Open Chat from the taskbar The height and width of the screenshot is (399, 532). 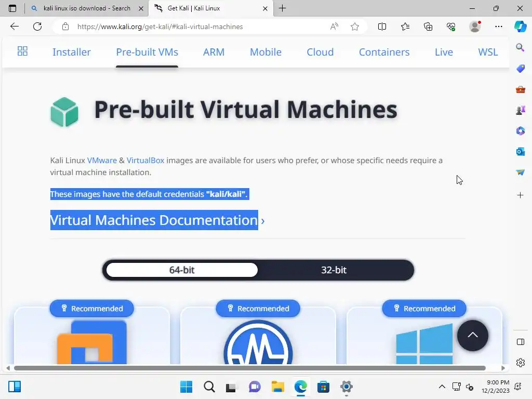click(x=255, y=387)
